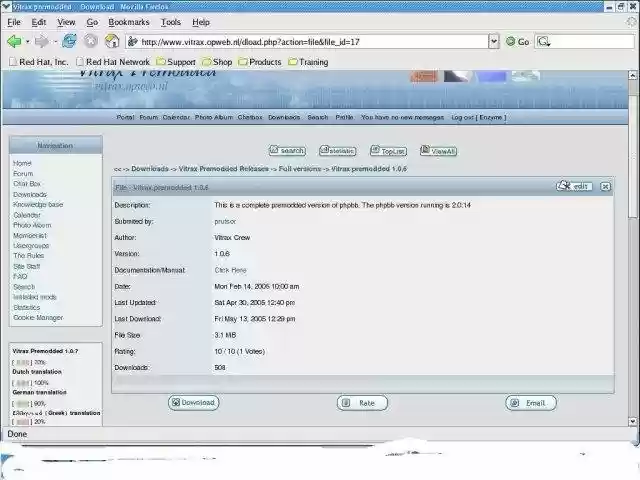Click the search button above downloads
This screenshot has width=640, height=480.
coord(287,151)
